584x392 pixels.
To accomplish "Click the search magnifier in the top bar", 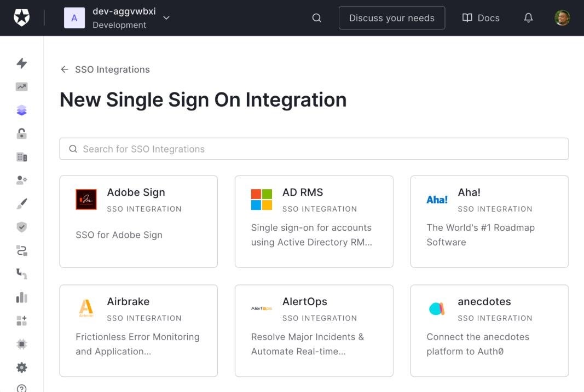I will [316, 18].
